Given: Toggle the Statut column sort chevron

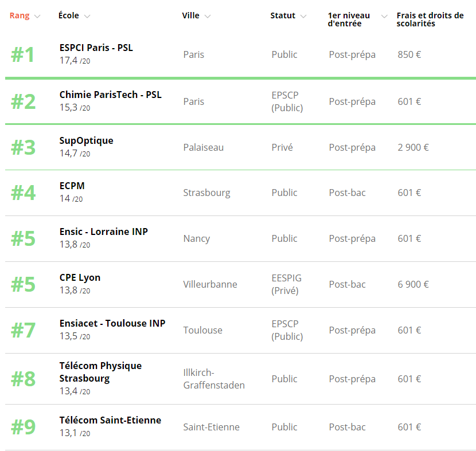Looking at the screenshot, I should pyautogui.click(x=303, y=16).
